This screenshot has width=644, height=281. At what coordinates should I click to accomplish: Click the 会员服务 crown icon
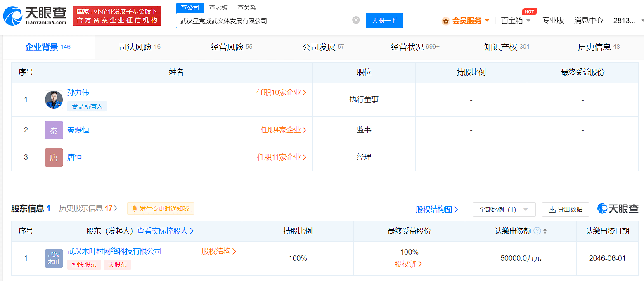tap(445, 21)
